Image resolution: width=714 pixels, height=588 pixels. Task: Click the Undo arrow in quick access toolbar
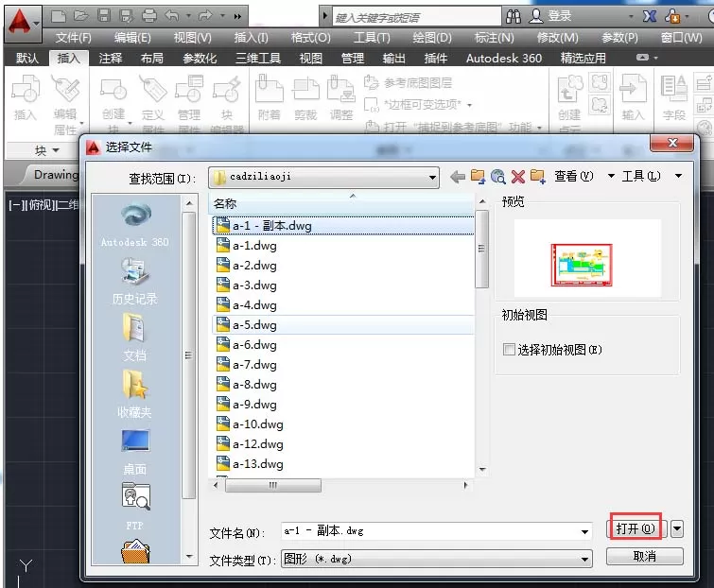pyautogui.click(x=172, y=16)
